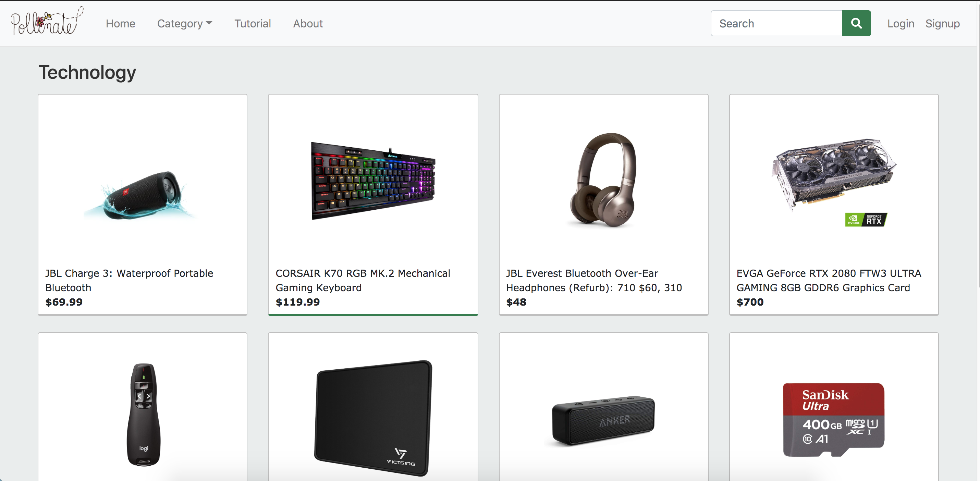The width and height of the screenshot is (980, 481).
Task: Click the EVGA GeForce RTX 2080 title text
Action: click(x=829, y=280)
